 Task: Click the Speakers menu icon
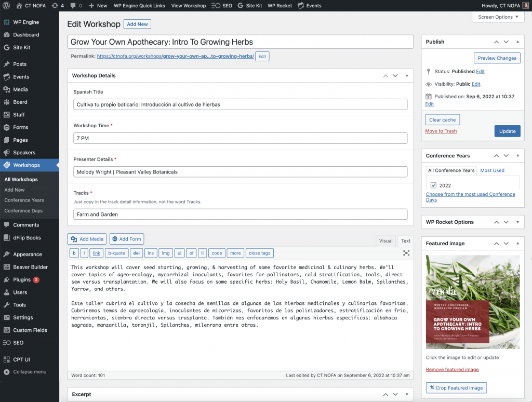click(7, 153)
